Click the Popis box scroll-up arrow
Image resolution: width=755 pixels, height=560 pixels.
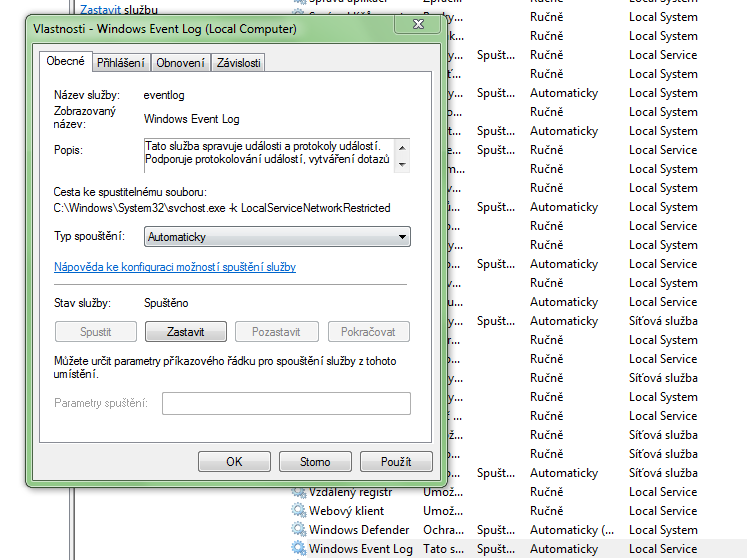coord(402,148)
